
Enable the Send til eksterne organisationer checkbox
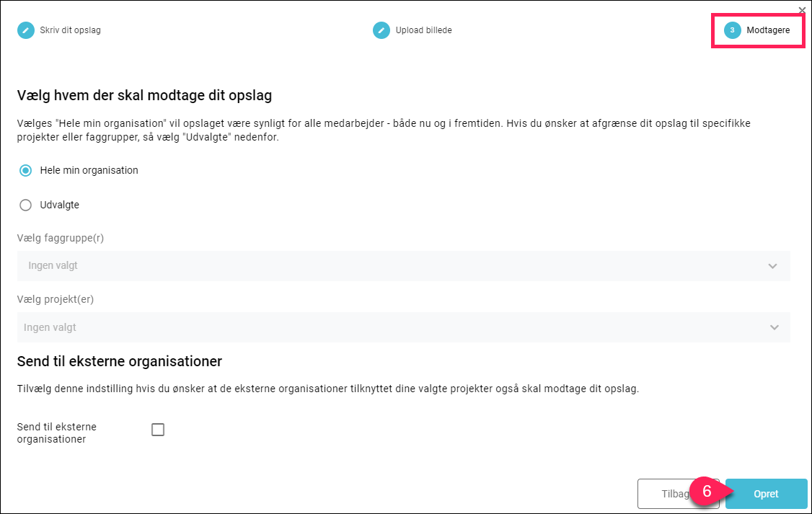pyautogui.click(x=158, y=430)
